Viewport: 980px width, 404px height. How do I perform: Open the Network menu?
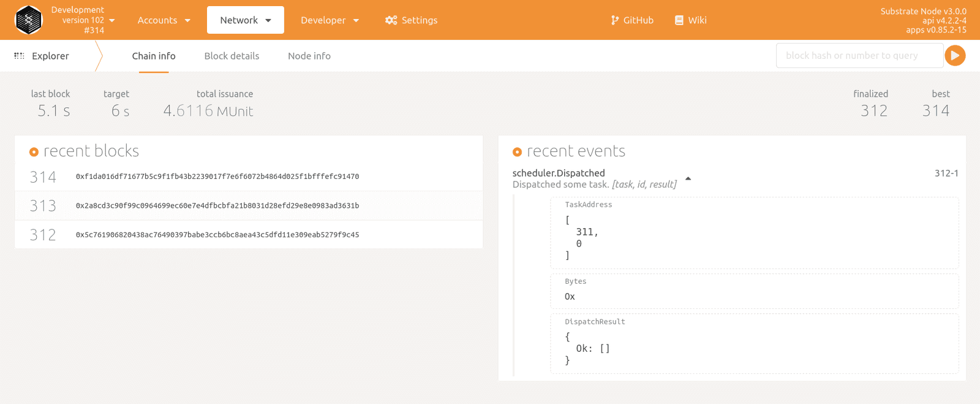coord(246,20)
